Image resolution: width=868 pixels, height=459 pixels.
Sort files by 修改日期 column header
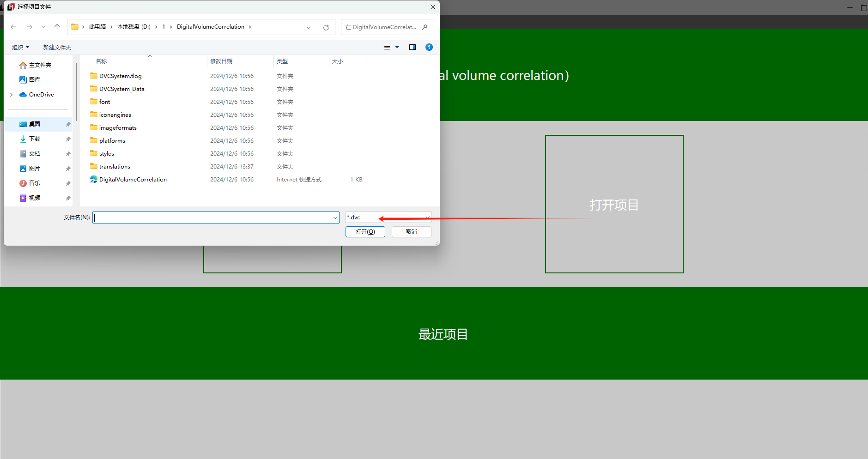coord(221,61)
